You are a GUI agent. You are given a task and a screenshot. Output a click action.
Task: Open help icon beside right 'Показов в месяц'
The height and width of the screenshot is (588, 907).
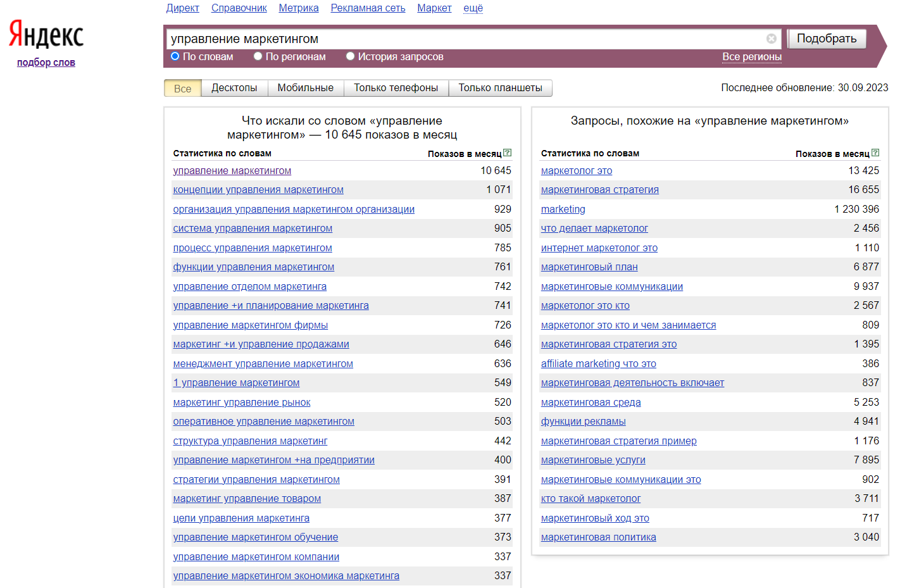click(x=875, y=153)
